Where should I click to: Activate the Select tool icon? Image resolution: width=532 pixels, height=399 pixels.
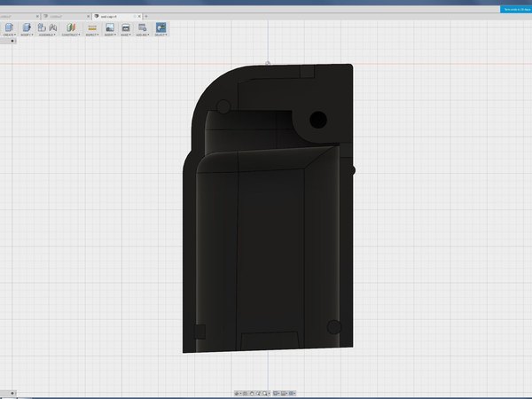coord(160,27)
